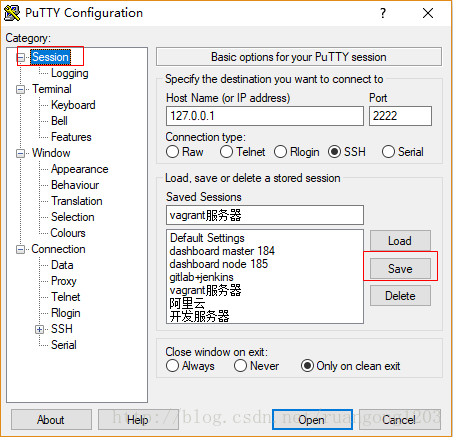Focus the Host Name field containing 127.0.0.1
This screenshot has height=437, width=453.
coord(265,116)
